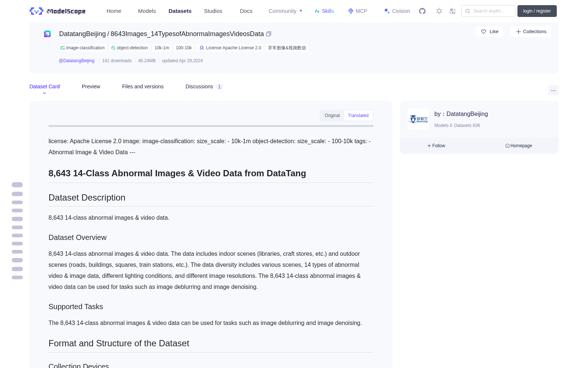Open the Civision link in navbar

click(397, 11)
